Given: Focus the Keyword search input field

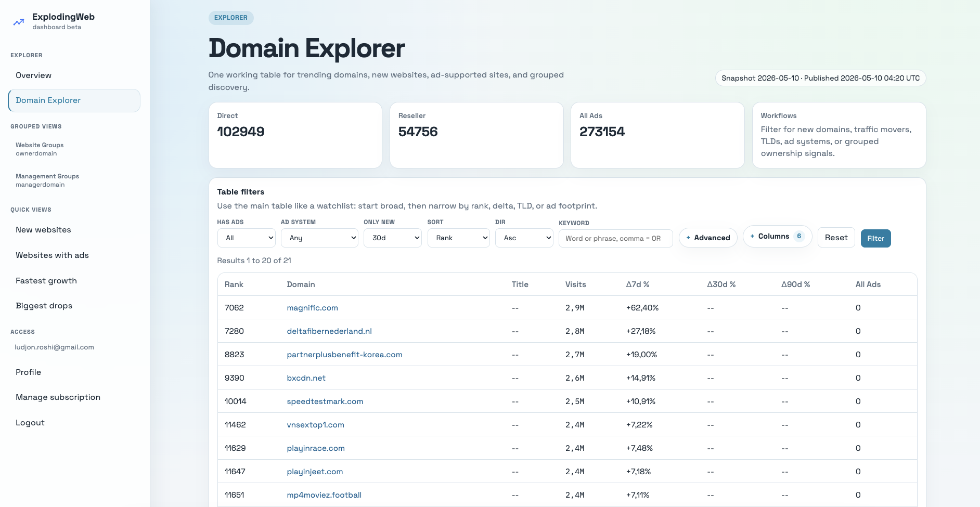Looking at the screenshot, I should click(616, 239).
